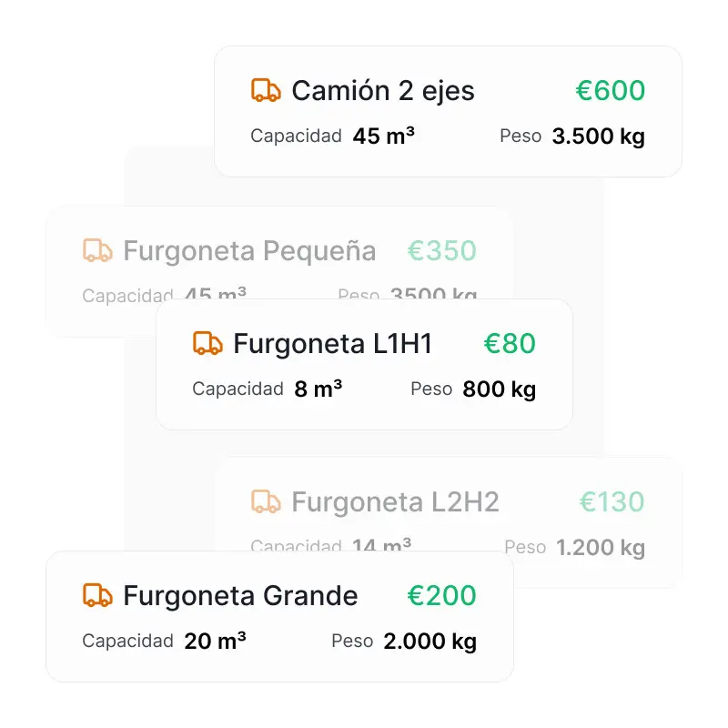The width and height of the screenshot is (728, 728).
Task: Click the 1.200 kg weight value
Action: coord(600,547)
